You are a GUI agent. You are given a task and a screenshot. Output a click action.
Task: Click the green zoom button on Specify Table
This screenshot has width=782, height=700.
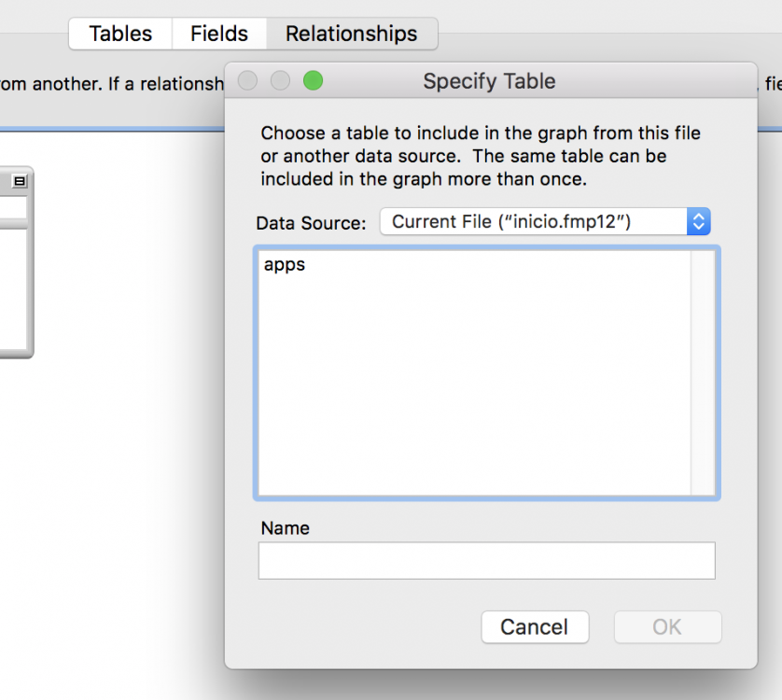(x=314, y=81)
